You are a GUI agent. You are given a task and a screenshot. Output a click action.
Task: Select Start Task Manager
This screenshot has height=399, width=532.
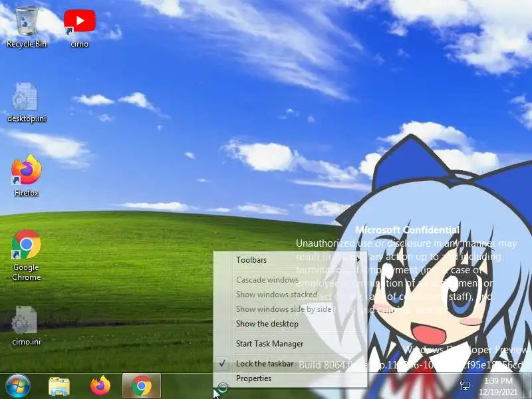291,344
